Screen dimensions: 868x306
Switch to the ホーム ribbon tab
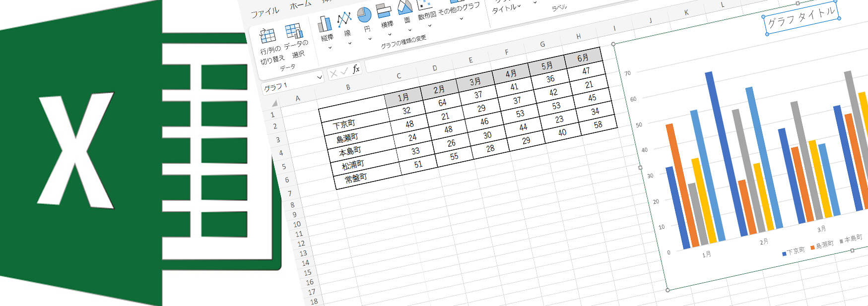(x=300, y=5)
